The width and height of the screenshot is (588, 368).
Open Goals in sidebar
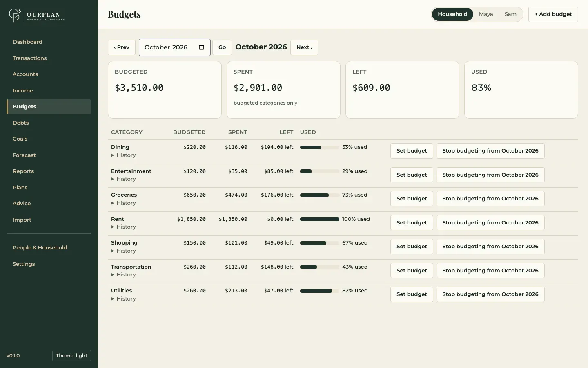[x=49, y=139]
